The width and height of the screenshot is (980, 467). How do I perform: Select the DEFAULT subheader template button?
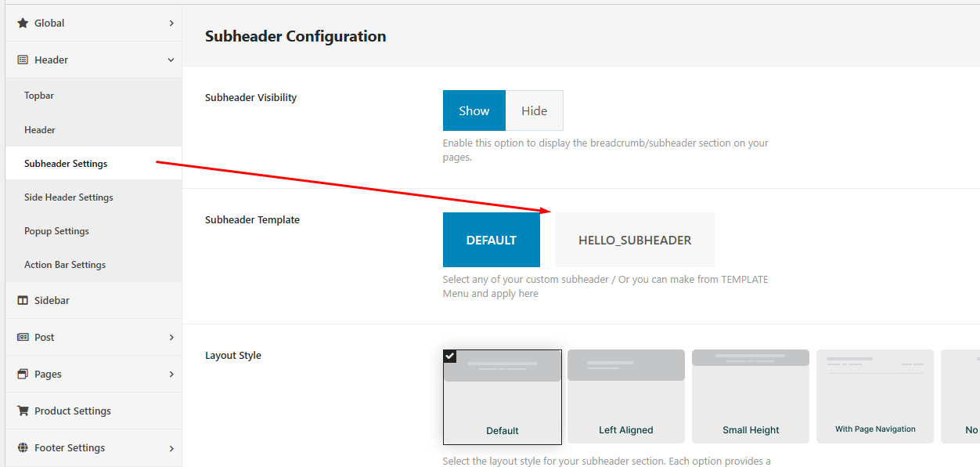click(491, 240)
